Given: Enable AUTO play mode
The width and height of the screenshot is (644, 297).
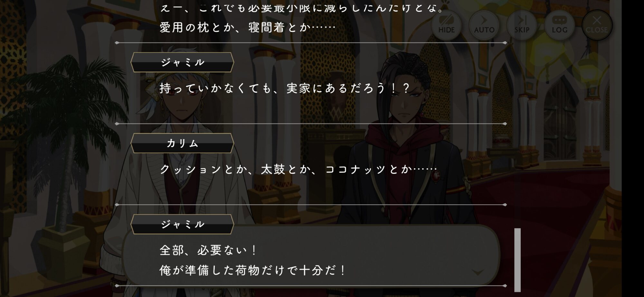Looking at the screenshot, I should coord(484,24).
